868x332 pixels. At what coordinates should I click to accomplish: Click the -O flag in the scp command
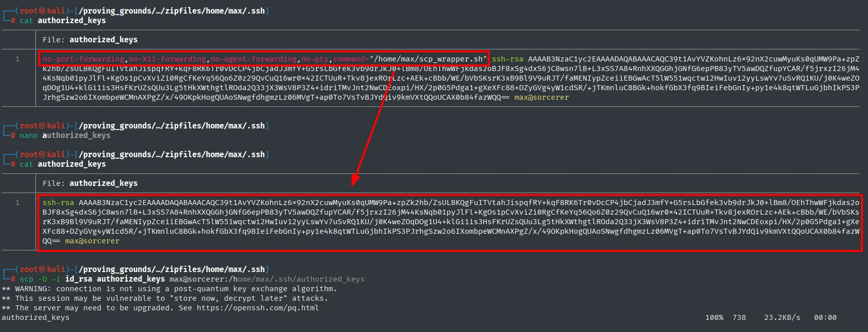(42, 279)
